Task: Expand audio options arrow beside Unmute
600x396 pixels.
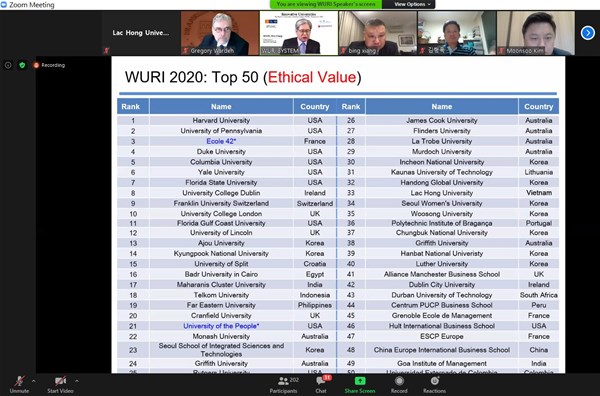Action: [x=34, y=381]
